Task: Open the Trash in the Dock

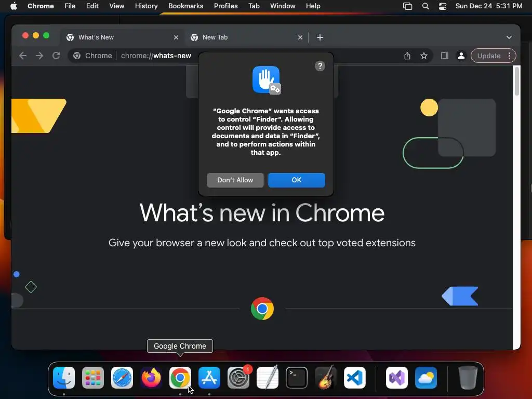Action: [468, 378]
